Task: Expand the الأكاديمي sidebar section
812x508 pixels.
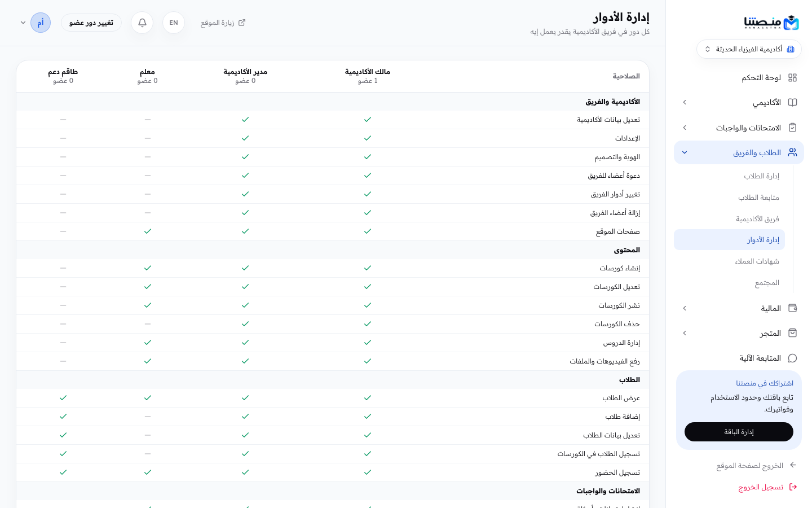Action: tap(685, 103)
